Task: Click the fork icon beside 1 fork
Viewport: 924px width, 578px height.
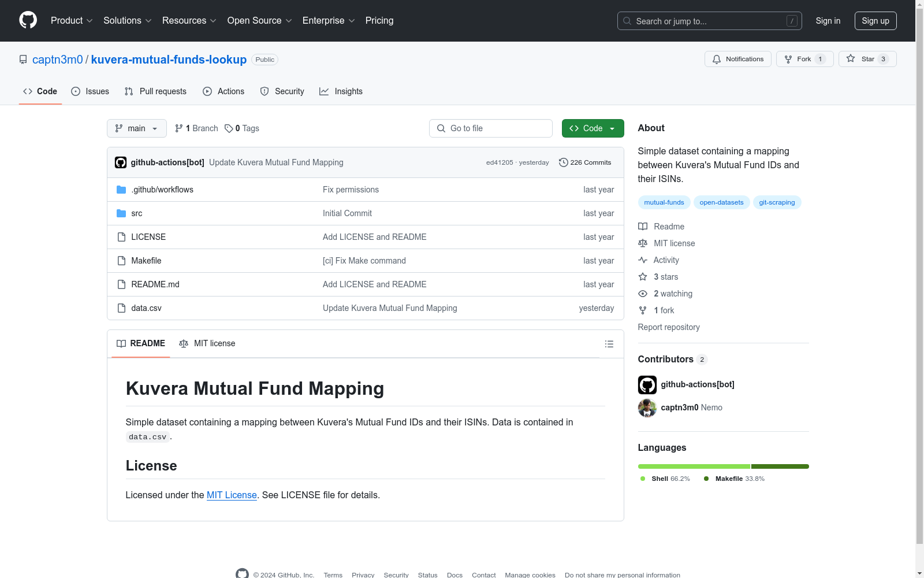Action: (x=643, y=310)
